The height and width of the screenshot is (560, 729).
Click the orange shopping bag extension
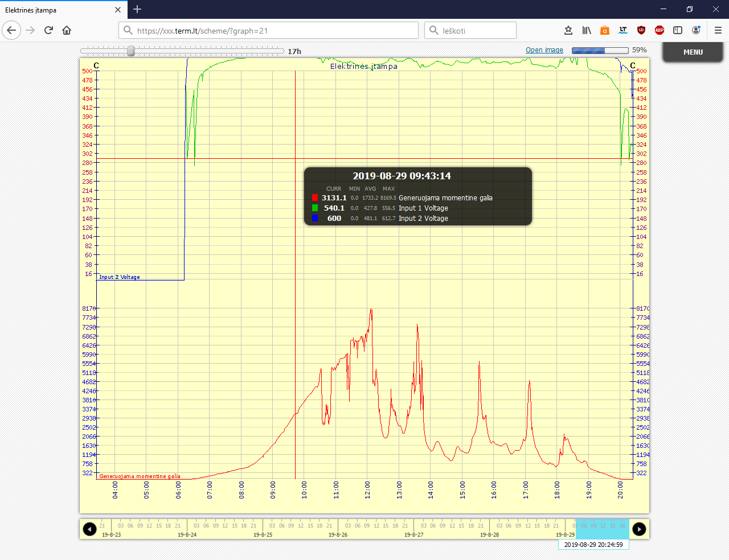point(605,30)
